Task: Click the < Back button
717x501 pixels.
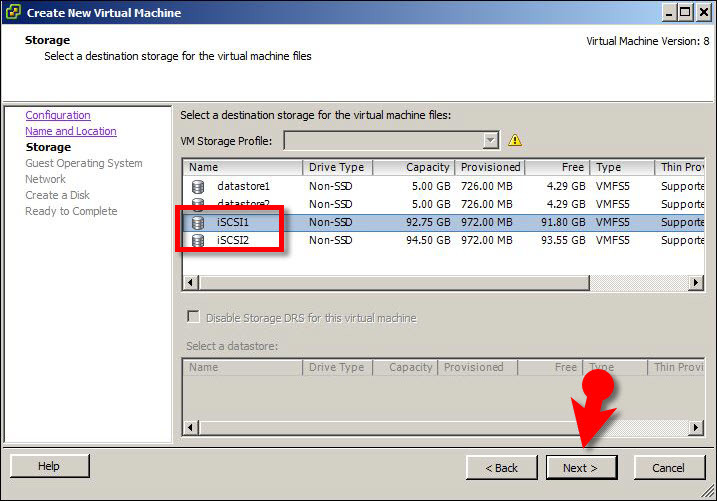Action: (501, 468)
